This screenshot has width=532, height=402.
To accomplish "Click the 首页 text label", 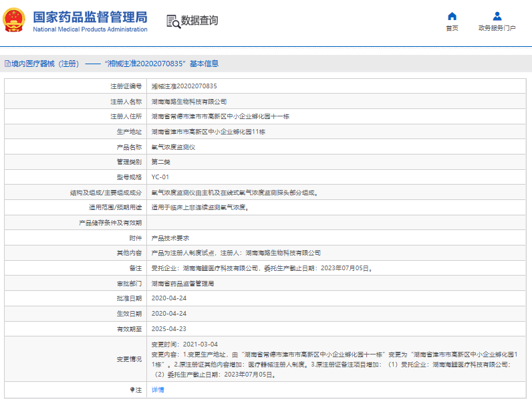I will (452, 28).
